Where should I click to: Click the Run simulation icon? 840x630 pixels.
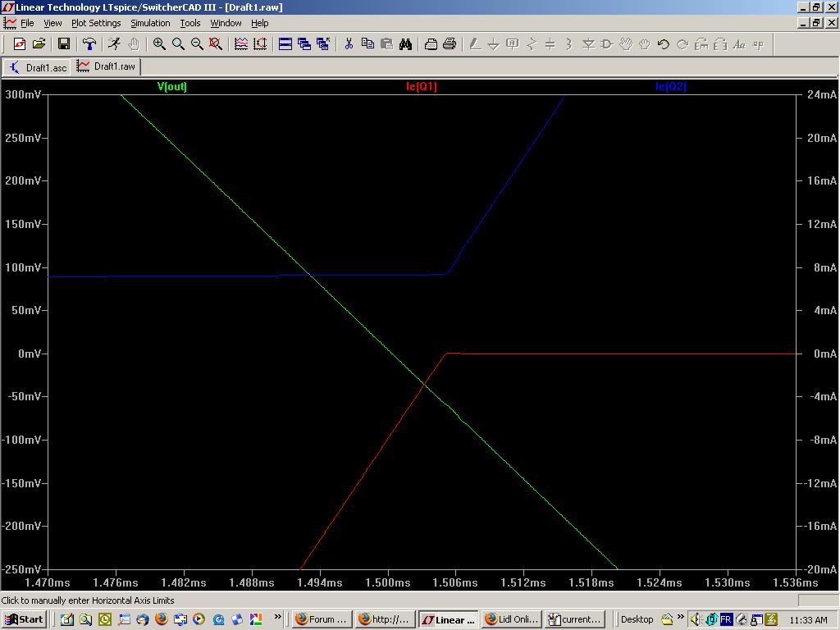coord(114,44)
